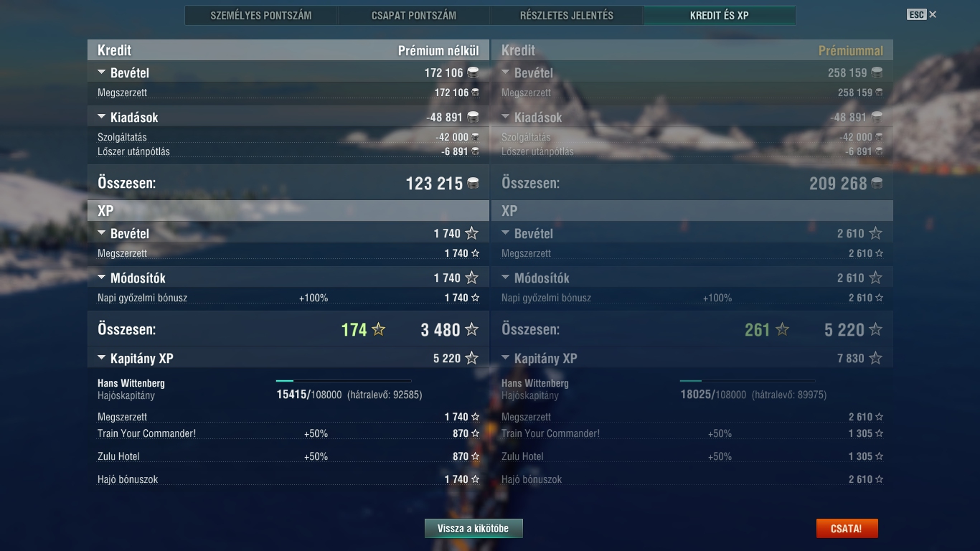Image resolution: width=980 pixels, height=551 pixels.
Task: Click the star icon beside premium free XP 261
Action: click(782, 330)
